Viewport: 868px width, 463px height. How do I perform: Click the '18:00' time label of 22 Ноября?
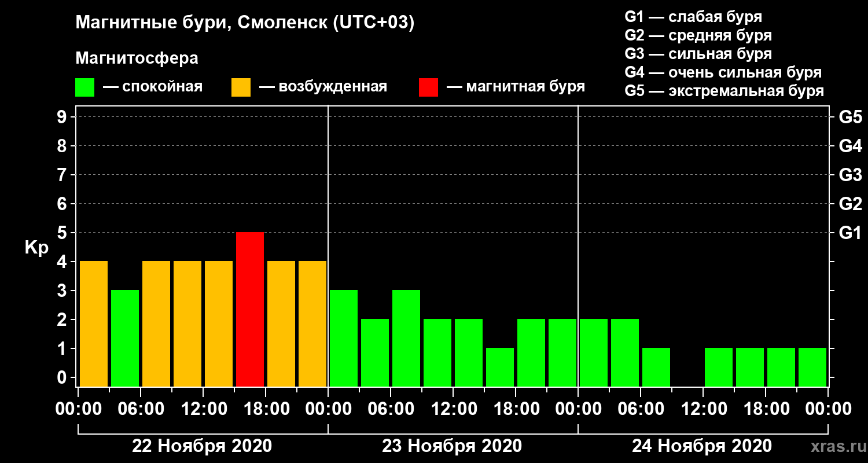[266, 409]
